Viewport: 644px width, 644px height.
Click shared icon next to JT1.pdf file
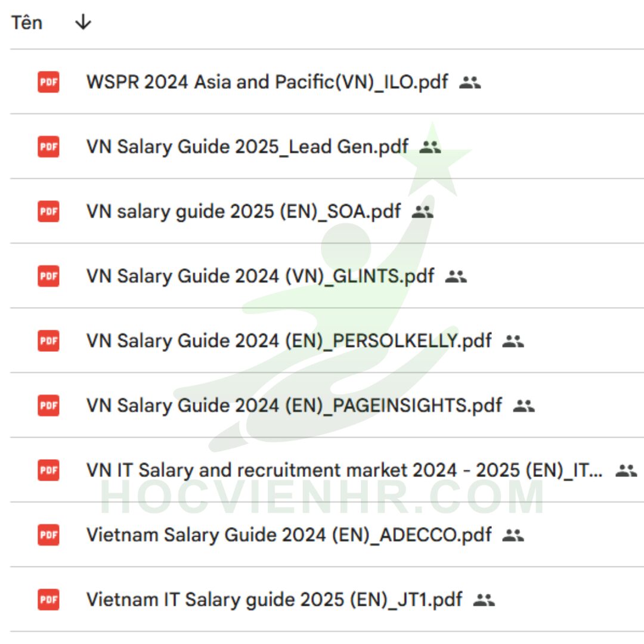click(x=484, y=600)
